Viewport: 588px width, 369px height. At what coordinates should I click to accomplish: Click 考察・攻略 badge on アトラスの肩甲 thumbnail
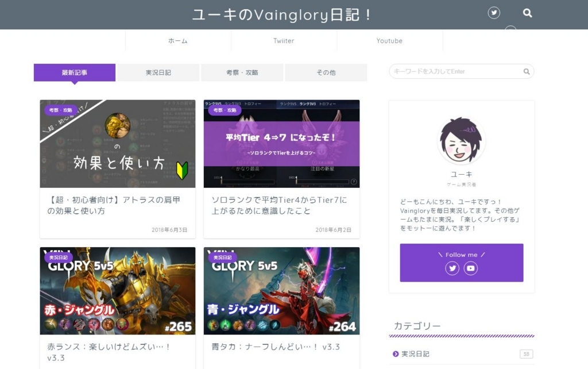pyautogui.click(x=61, y=110)
